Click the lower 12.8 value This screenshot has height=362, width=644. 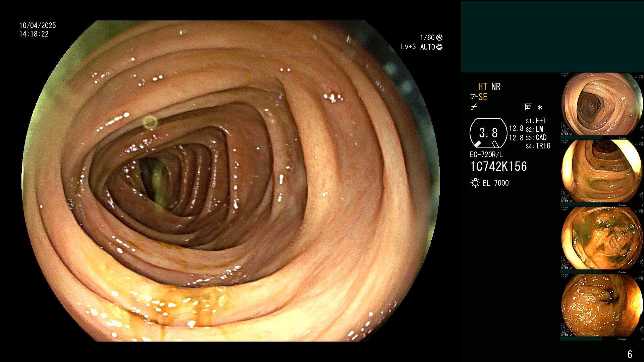tap(516, 138)
